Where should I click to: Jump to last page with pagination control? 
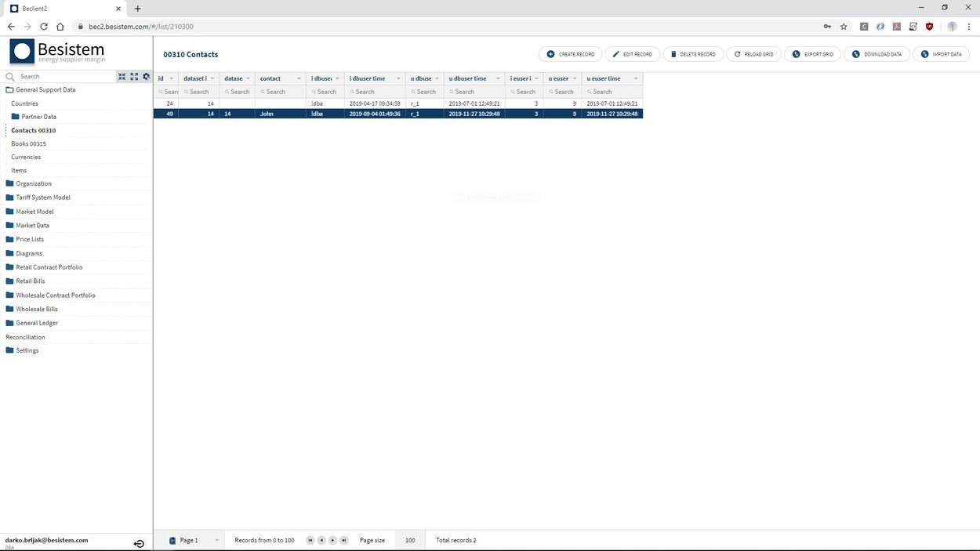pyautogui.click(x=343, y=540)
